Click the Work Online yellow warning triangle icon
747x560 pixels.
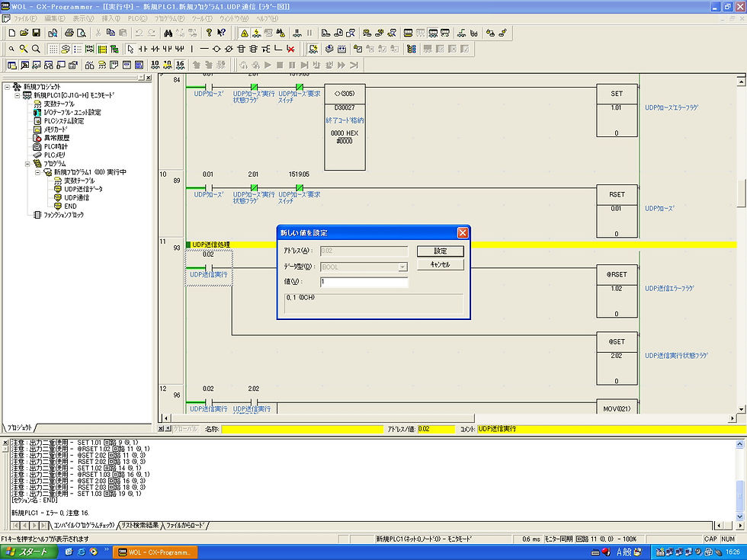point(245,33)
